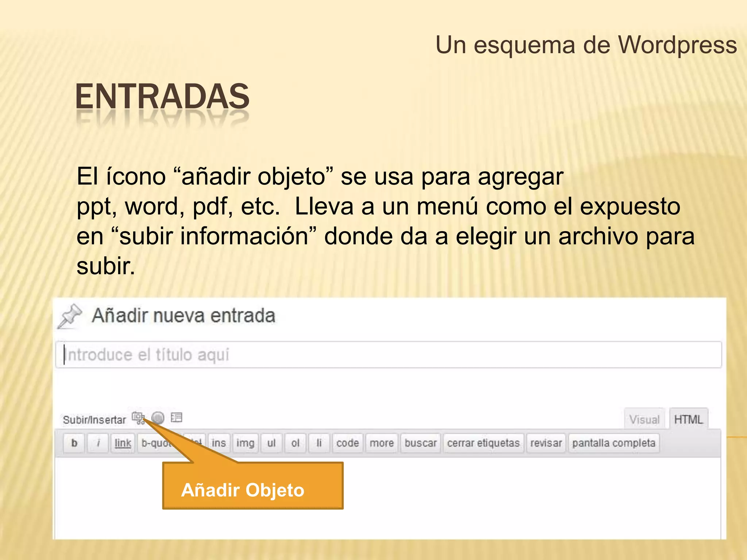
Task: Click the "li" list item button
Action: click(319, 443)
